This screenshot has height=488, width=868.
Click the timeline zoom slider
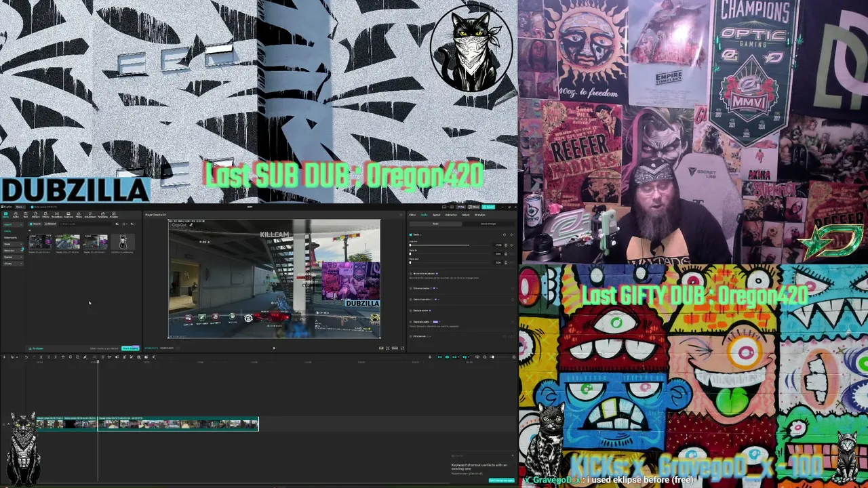coord(500,357)
